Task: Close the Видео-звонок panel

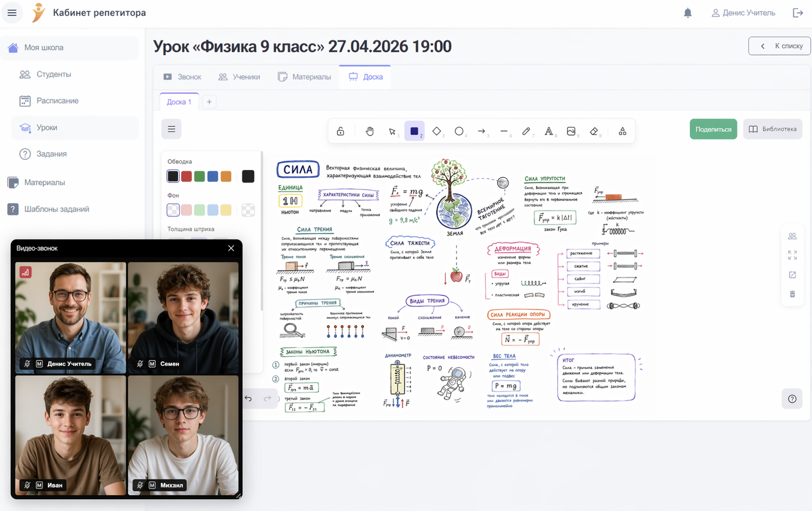Action: [x=231, y=248]
